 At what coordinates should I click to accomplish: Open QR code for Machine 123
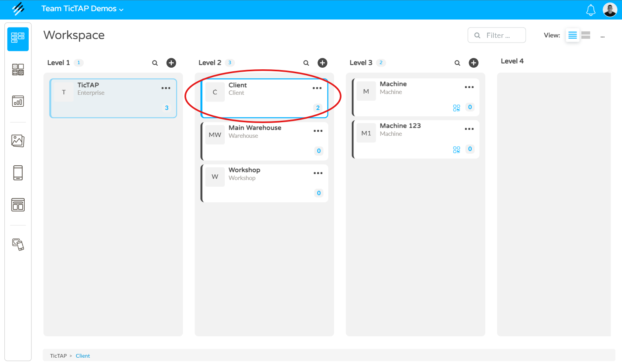click(x=457, y=149)
